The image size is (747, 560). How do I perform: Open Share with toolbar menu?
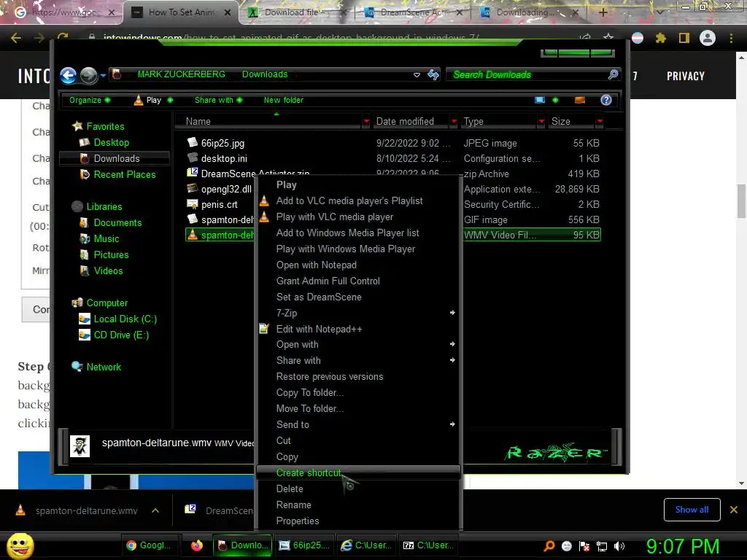tap(218, 100)
